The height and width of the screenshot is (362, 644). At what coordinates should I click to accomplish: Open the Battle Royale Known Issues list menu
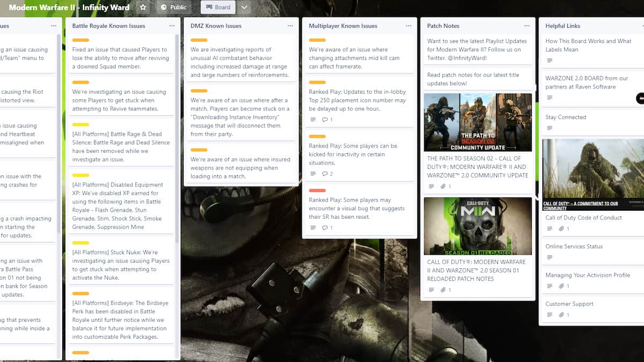(x=171, y=25)
